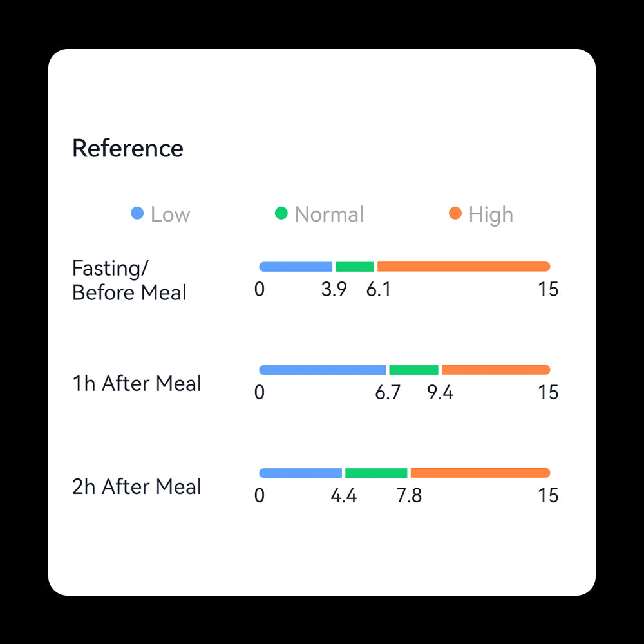Click orange high segment of 2h After Meal bar

tap(480, 473)
